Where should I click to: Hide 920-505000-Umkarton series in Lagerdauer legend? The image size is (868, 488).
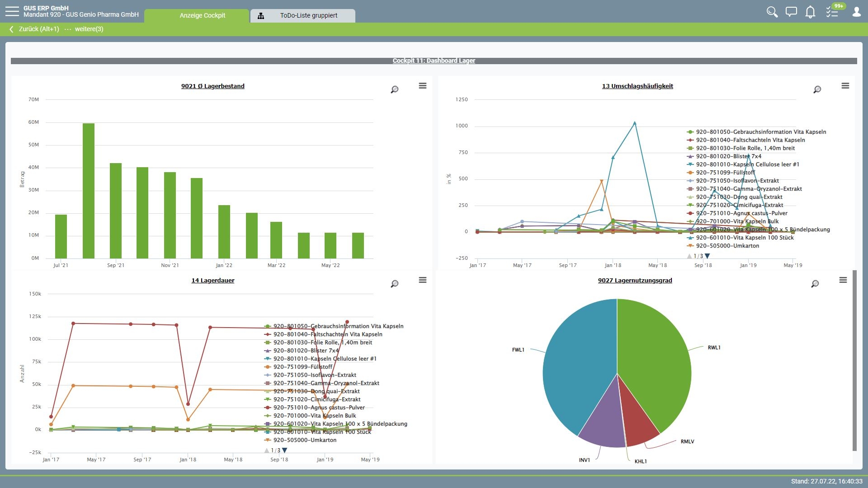coord(304,440)
